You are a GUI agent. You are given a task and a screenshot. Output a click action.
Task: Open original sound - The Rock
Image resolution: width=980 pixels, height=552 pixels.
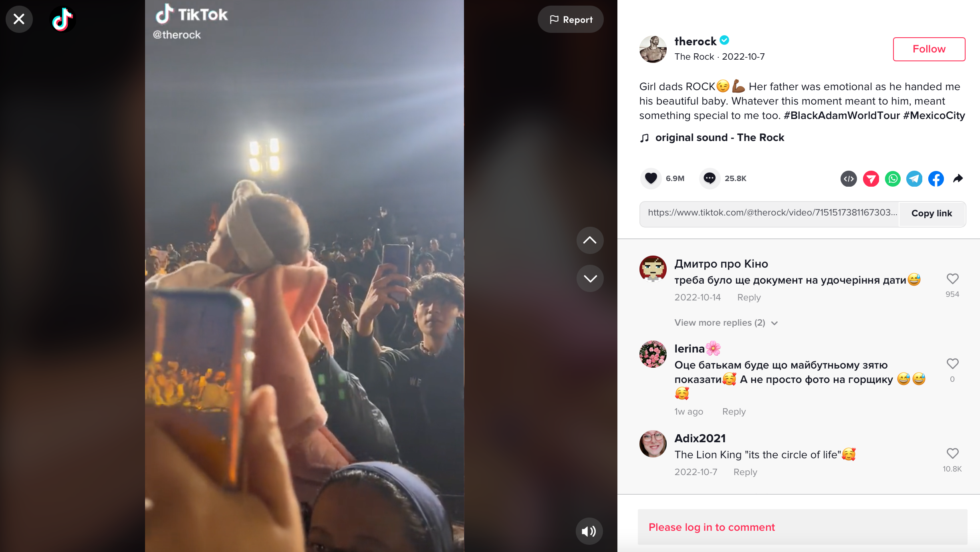pos(719,138)
